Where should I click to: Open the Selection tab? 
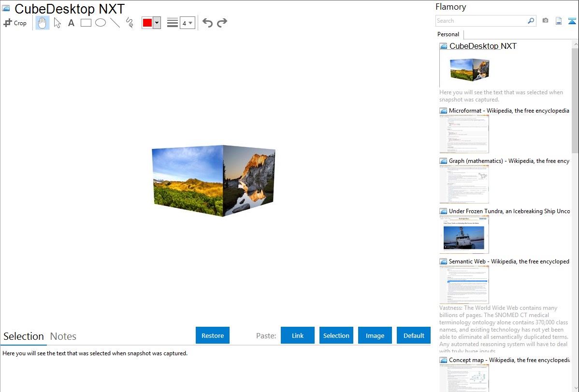point(24,336)
